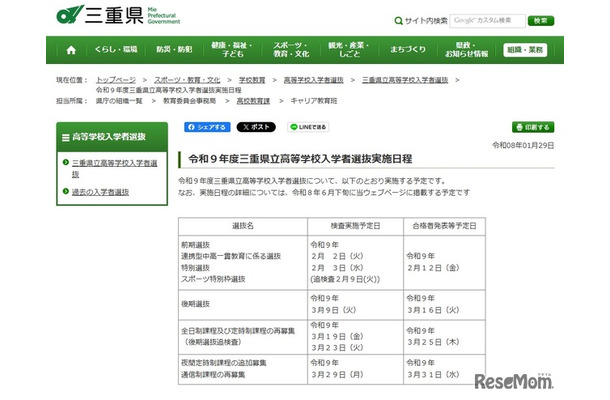Click スポーツ特別枠選抜 row text

click(213, 279)
